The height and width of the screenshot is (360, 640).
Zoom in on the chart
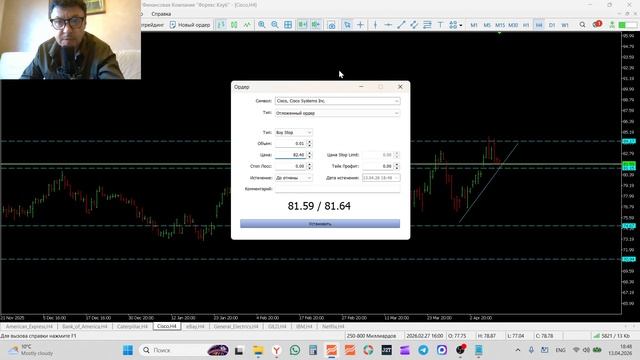tap(262, 25)
